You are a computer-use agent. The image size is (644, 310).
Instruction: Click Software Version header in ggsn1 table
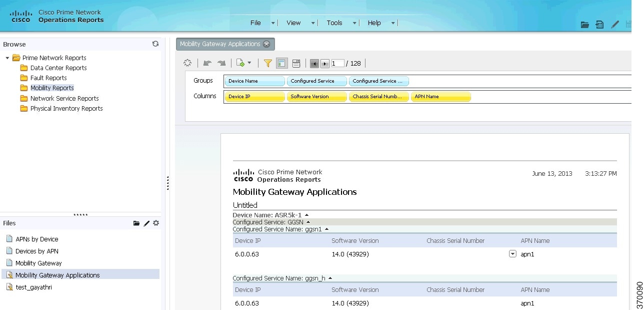coord(355,241)
